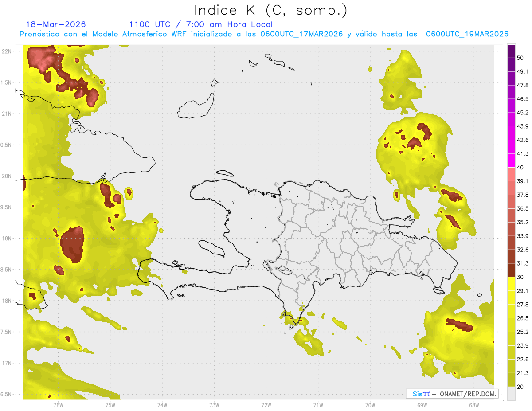Screen dimensions: 532x411
Task: Click colorbar label "30"
Action: (521, 277)
